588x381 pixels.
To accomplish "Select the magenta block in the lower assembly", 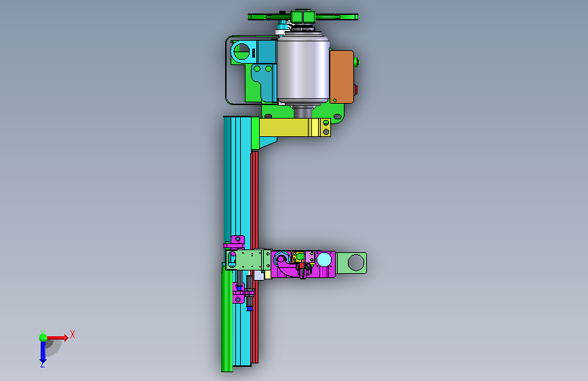I will coord(302,264).
